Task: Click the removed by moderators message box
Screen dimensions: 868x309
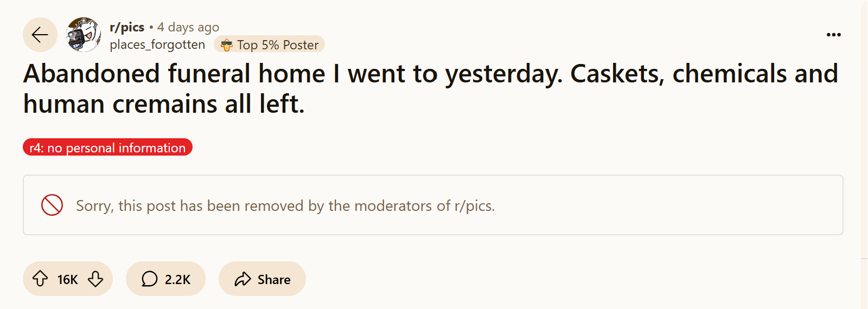Action: pos(433,205)
